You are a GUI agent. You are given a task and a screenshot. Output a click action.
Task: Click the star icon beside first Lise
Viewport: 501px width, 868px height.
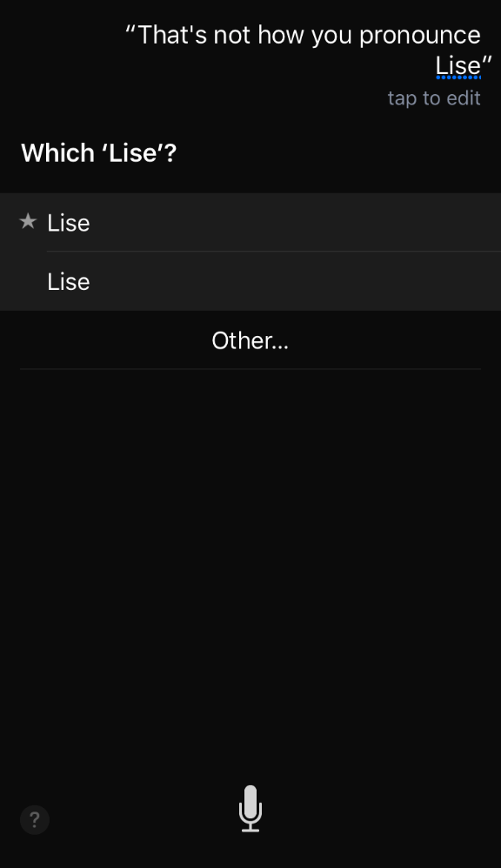(28, 221)
